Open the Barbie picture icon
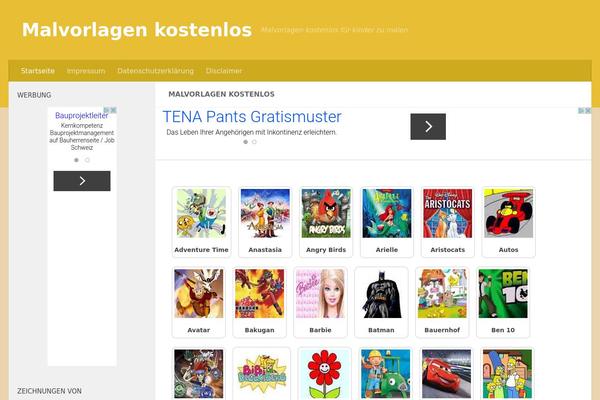This screenshot has width=600, height=400. pos(319,293)
